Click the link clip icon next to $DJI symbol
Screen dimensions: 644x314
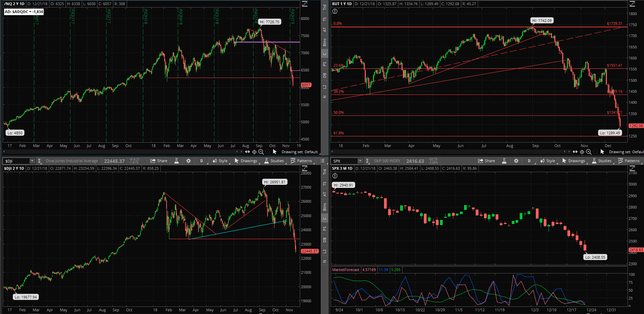[39, 161]
